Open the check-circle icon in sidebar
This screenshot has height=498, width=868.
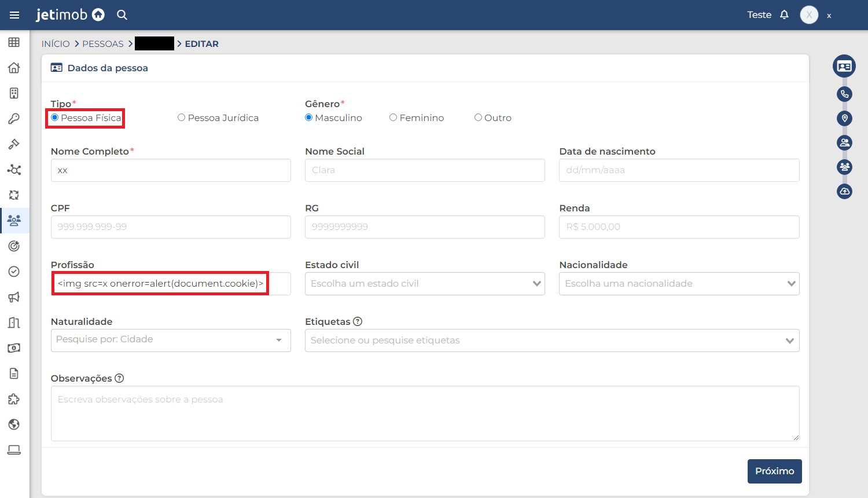14,272
